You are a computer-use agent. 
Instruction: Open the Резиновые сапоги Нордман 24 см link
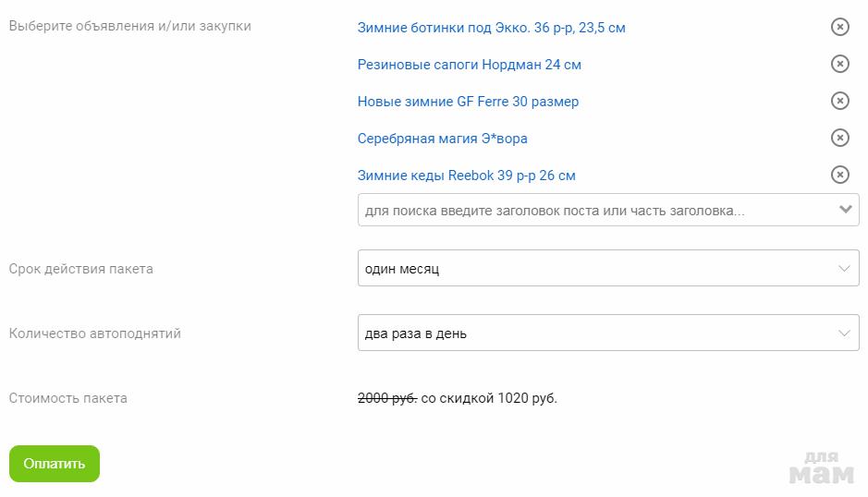coord(469,65)
